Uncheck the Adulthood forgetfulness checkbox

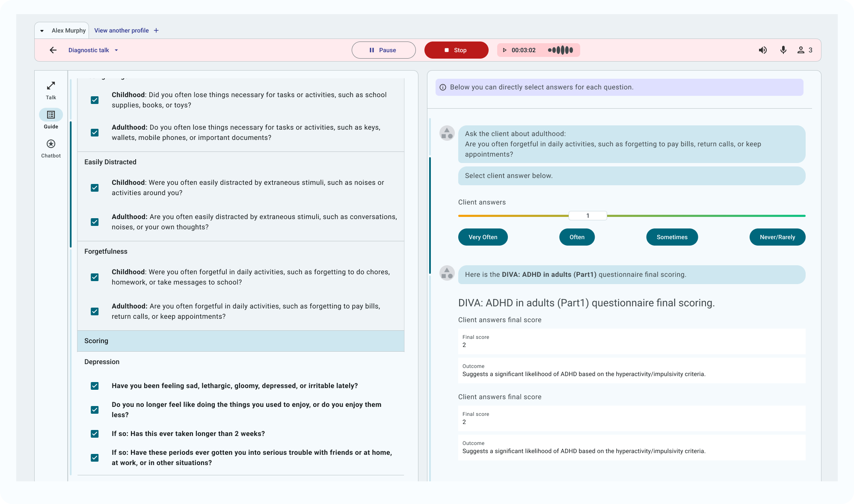tap(95, 311)
